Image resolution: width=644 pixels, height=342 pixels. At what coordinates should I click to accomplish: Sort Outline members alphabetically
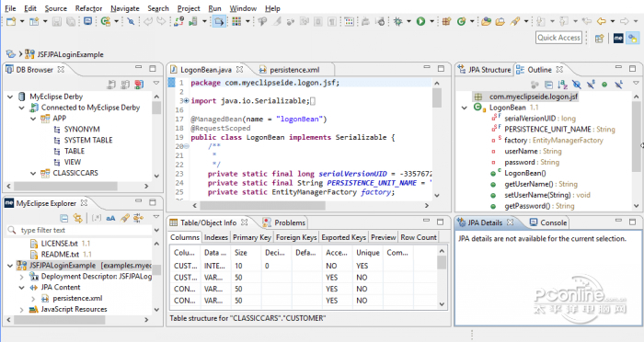click(x=562, y=85)
